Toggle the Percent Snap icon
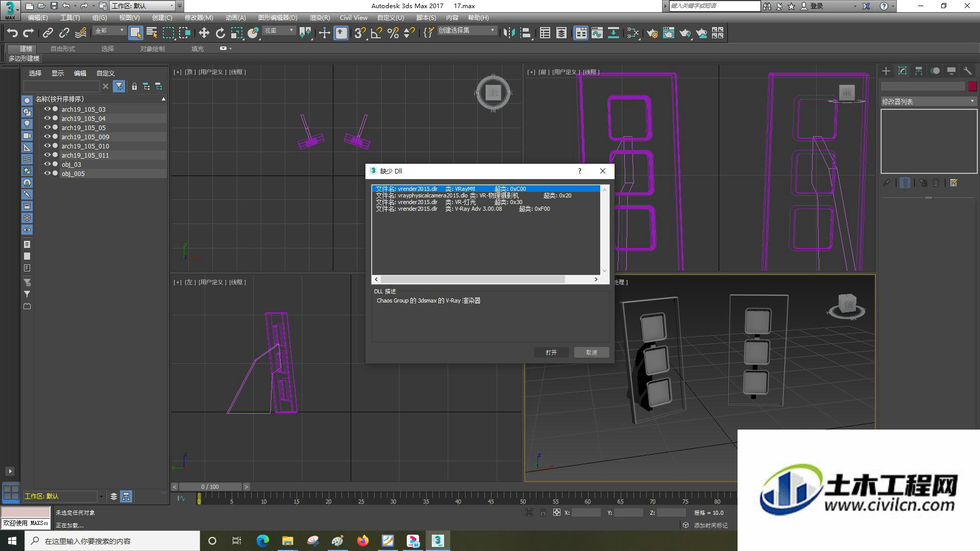The width and height of the screenshot is (980, 551). click(393, 33)
